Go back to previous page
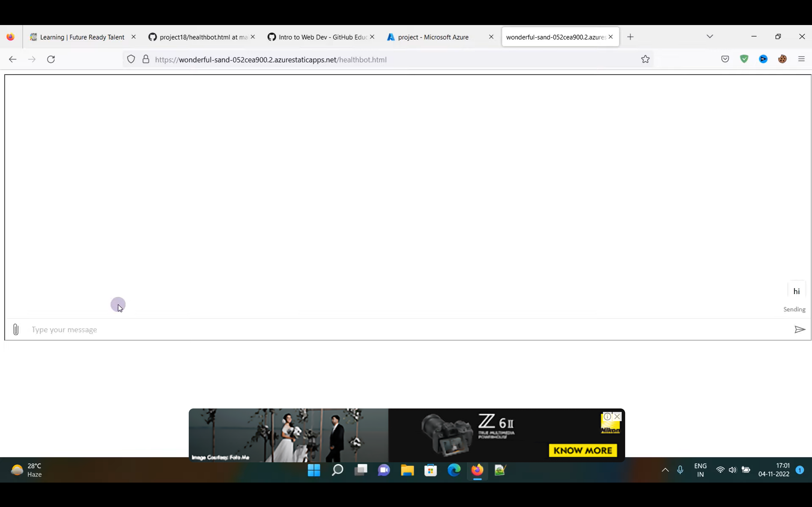 tap(13, 59)
